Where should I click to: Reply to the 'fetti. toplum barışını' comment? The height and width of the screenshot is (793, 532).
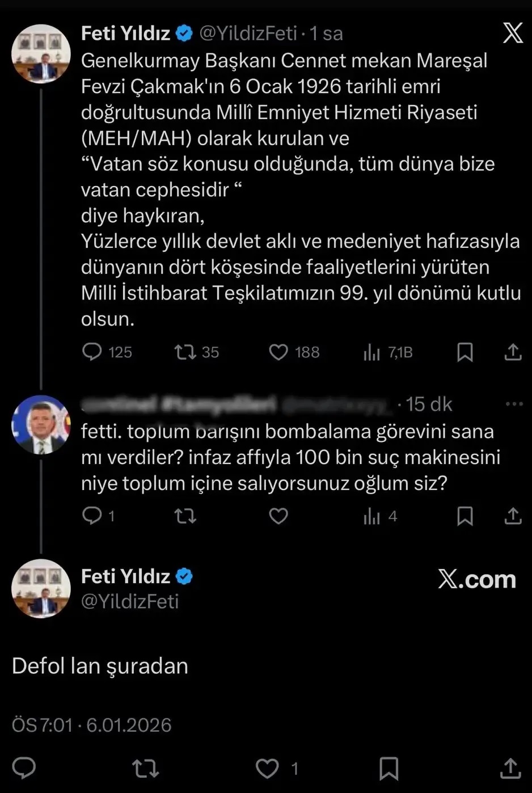tap(92, 516)
